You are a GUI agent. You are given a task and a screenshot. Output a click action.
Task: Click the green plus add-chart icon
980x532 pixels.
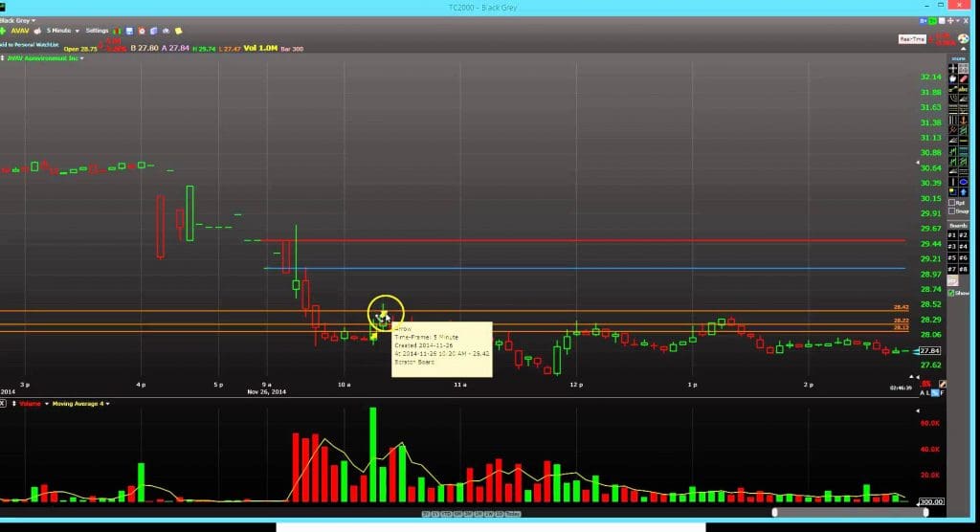coord(3,31)
